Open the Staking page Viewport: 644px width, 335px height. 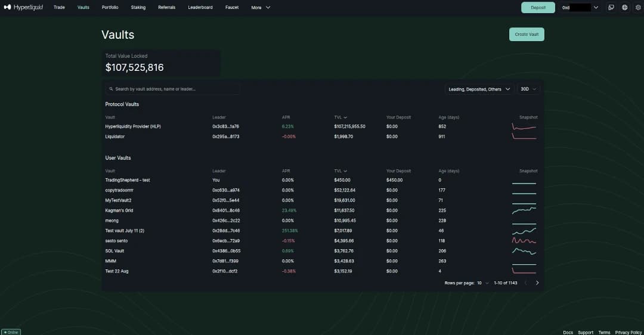(138, 7)
